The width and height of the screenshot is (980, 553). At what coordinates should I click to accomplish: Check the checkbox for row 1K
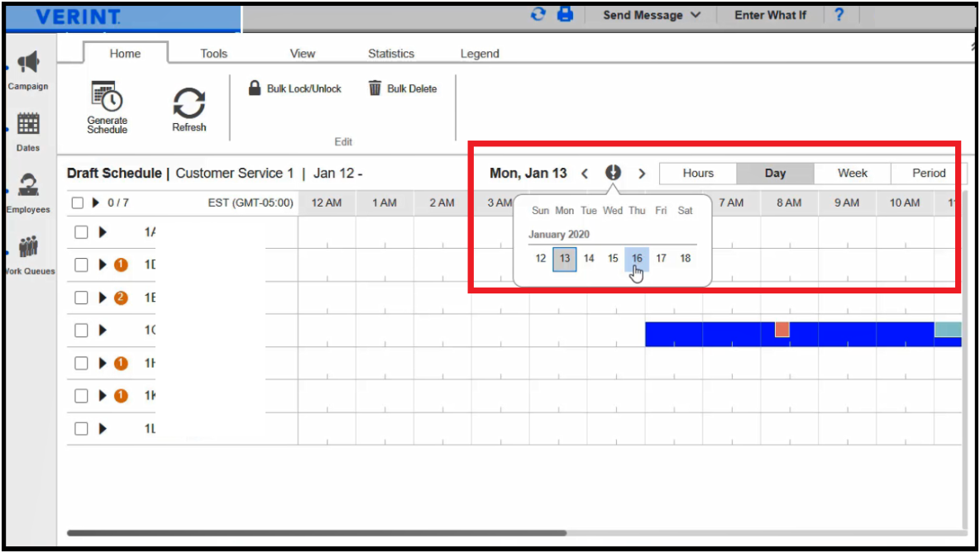(x=81, y=396)
